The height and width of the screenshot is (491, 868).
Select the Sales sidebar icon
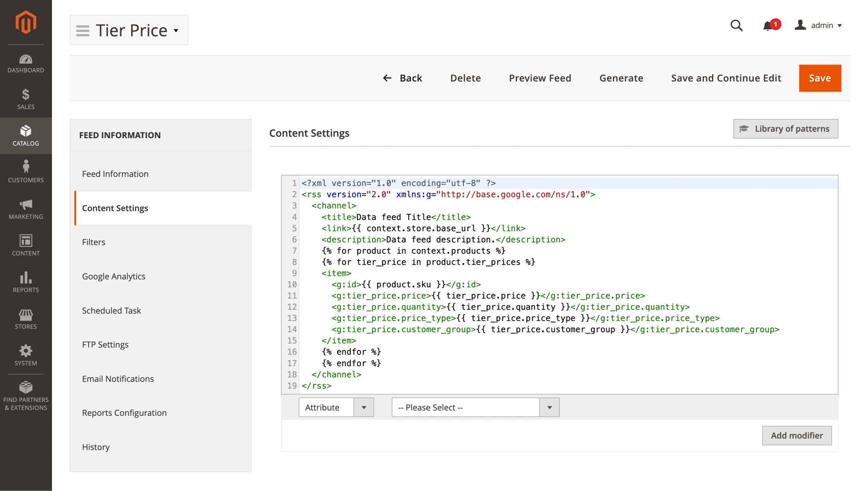(26, 98)
